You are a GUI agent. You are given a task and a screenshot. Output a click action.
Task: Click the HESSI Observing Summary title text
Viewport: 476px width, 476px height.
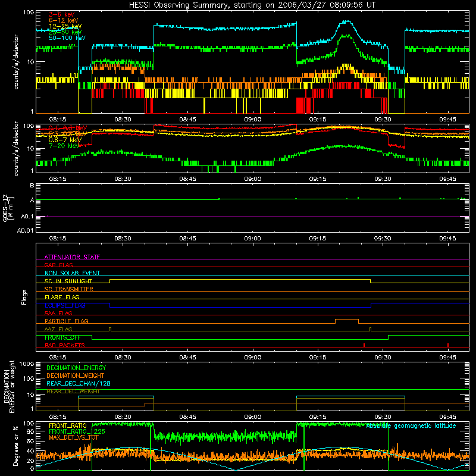pos(252,5)
